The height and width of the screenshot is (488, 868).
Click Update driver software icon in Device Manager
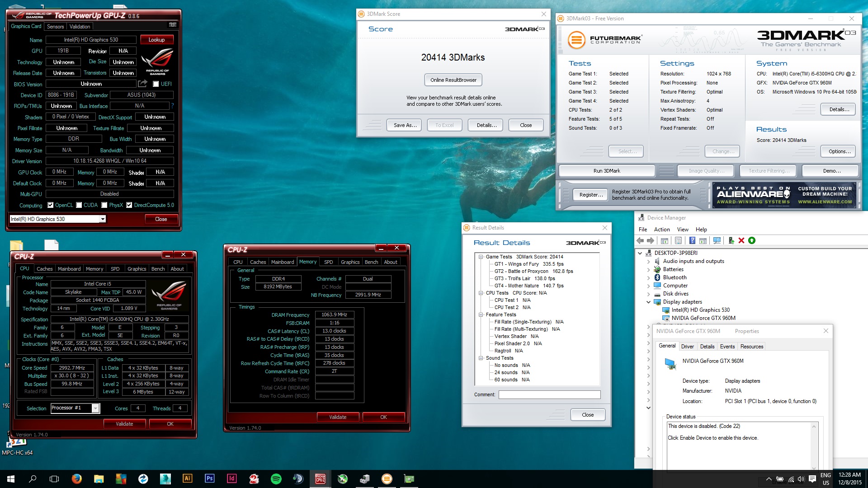point(731,240)
